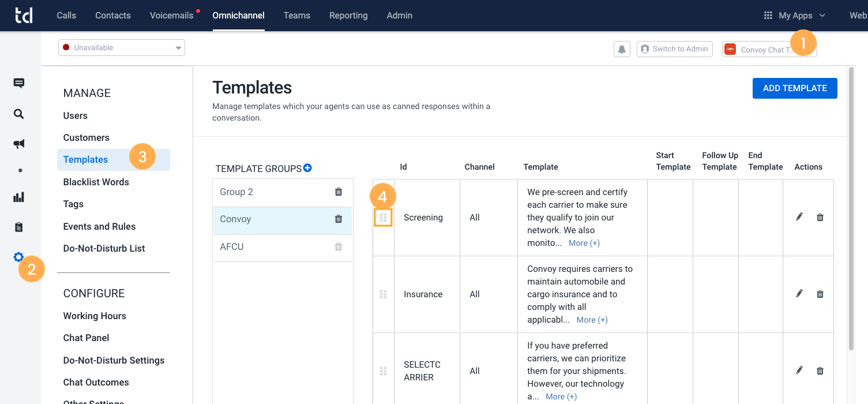
Task: Open the conversations chat icon in the sidebar
Action: [19, 83]
